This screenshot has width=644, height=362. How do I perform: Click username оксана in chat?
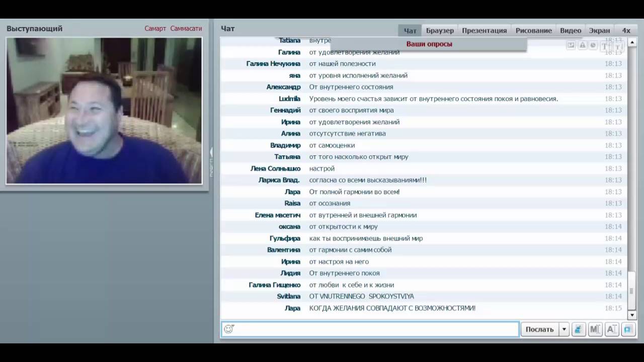(289, 227)
